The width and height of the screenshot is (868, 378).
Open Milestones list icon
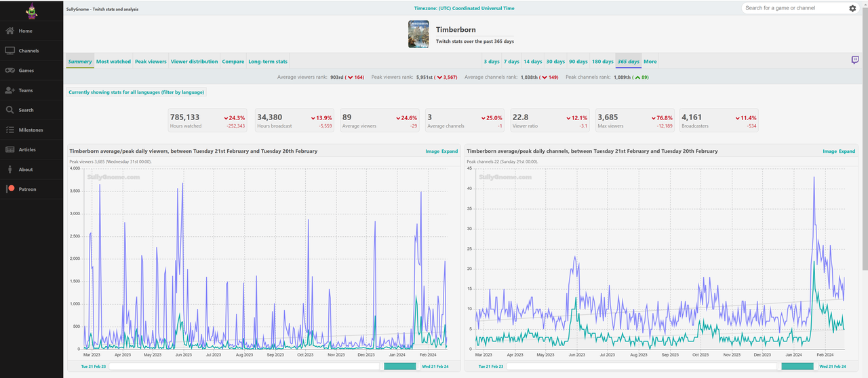[x=10, y=130]
